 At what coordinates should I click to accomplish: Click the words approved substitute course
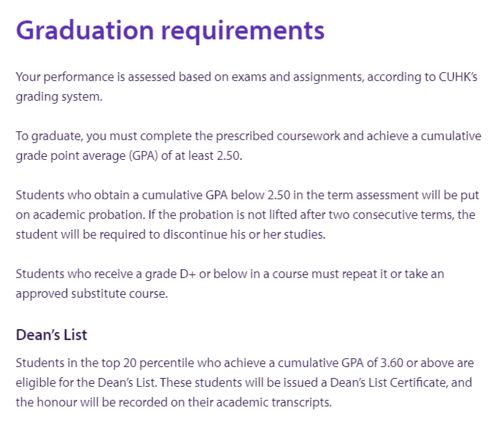click(x=92, y=294)
